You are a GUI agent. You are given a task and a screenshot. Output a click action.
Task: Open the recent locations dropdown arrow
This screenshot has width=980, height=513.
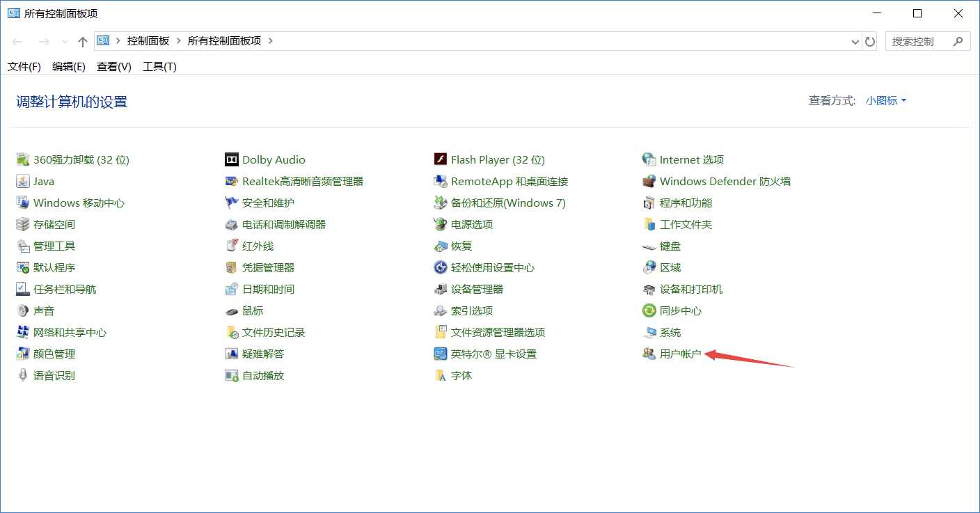65,42
